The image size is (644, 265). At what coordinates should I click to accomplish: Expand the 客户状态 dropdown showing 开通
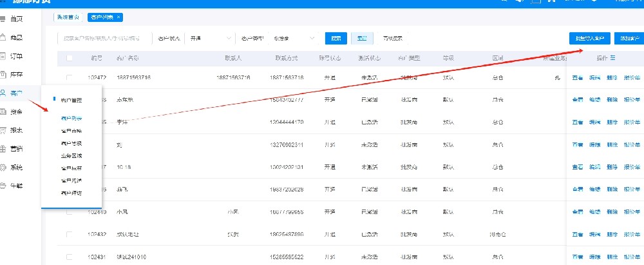pyautogui.click(x=206, y=39)
